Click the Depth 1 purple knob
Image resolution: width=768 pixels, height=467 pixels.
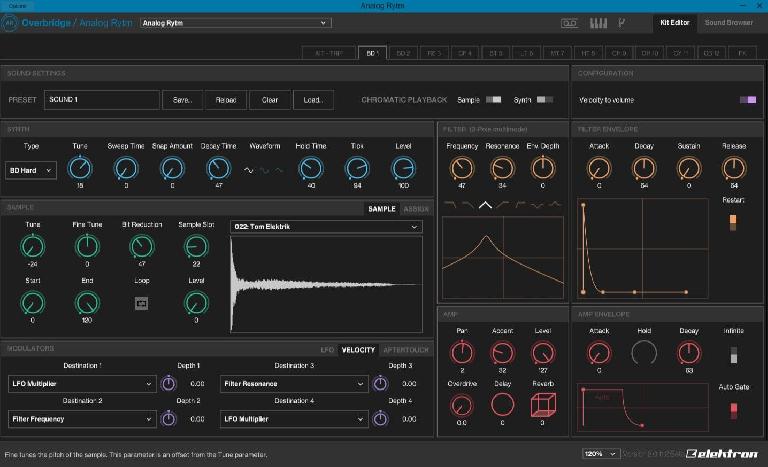(x=168, y=384)
